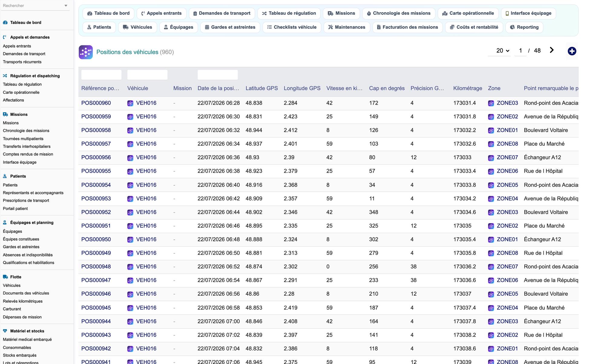
Task: Click Flotte truck icon in sidebar
Action: click(x=5, y=277)
